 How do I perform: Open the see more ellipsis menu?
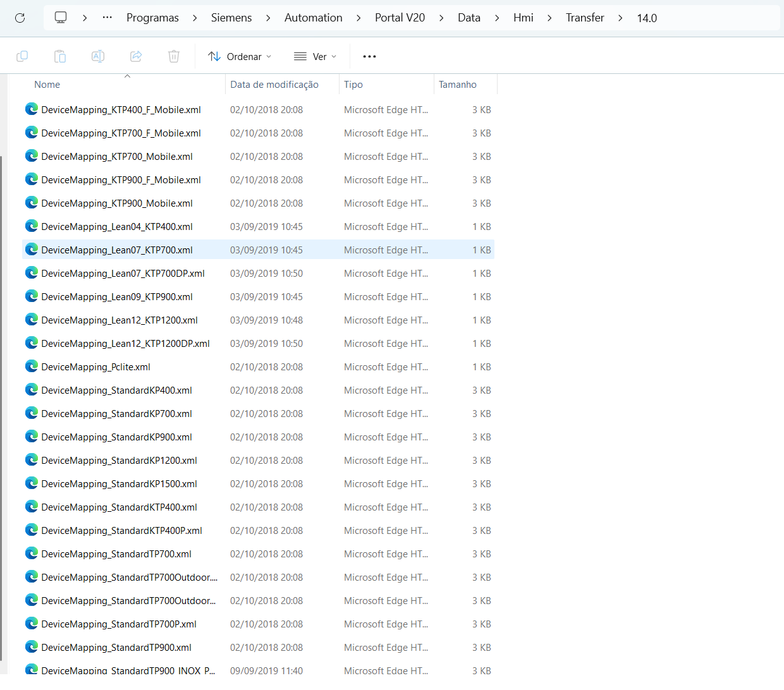pos(369,56)
